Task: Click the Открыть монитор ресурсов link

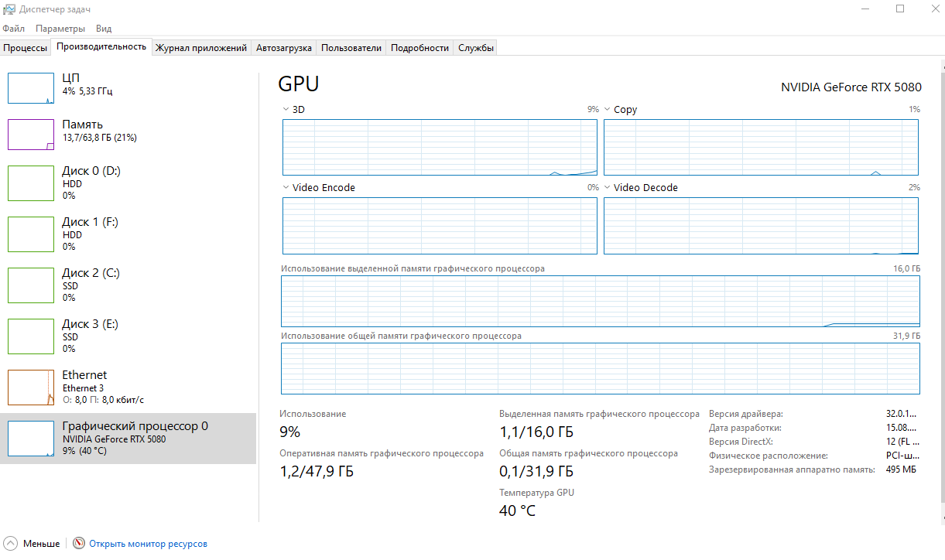Action: click(x=148, y=544)
